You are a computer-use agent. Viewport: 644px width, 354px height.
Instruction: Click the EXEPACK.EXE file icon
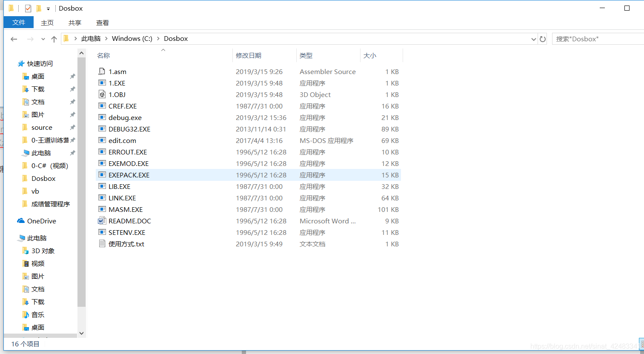(102, 175)
